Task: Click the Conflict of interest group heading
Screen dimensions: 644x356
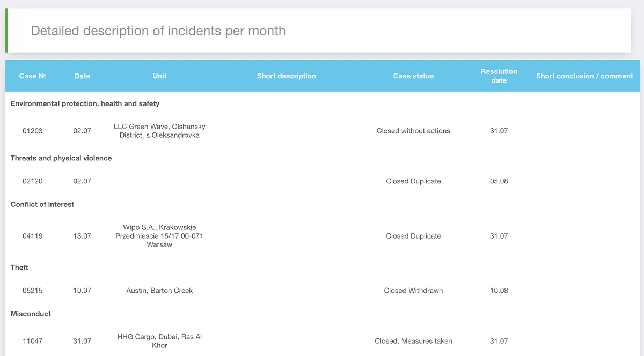Action: point(42,204)
